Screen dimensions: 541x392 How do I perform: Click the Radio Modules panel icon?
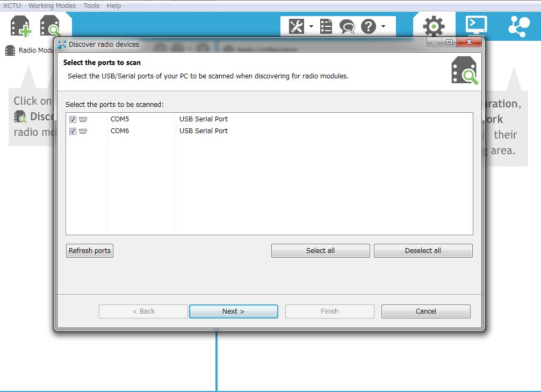click(10, 50)
